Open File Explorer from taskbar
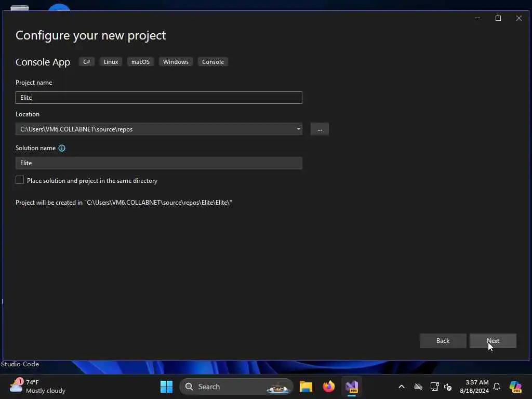This screenshot has height=399, width=532. point(305,387)
